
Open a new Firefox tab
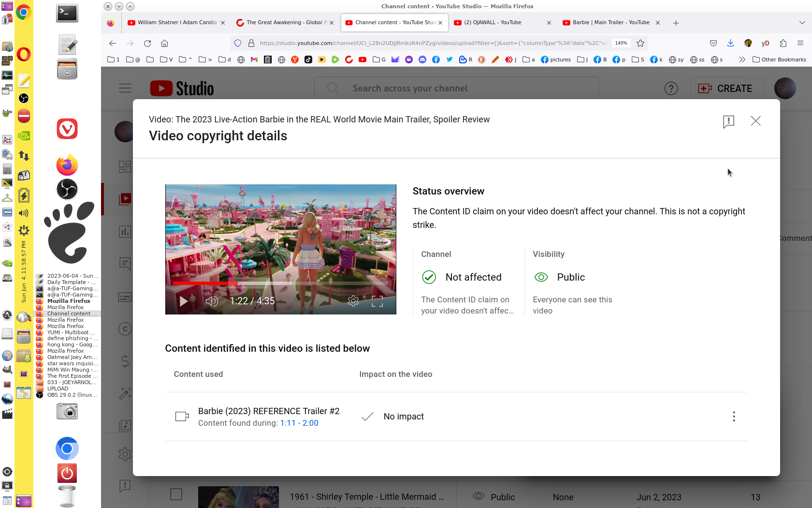tap(676, 23)
